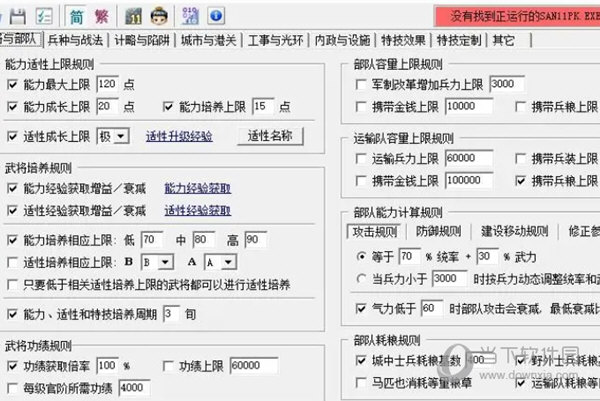Click the 高 limit field with 90

coord(256,240)
